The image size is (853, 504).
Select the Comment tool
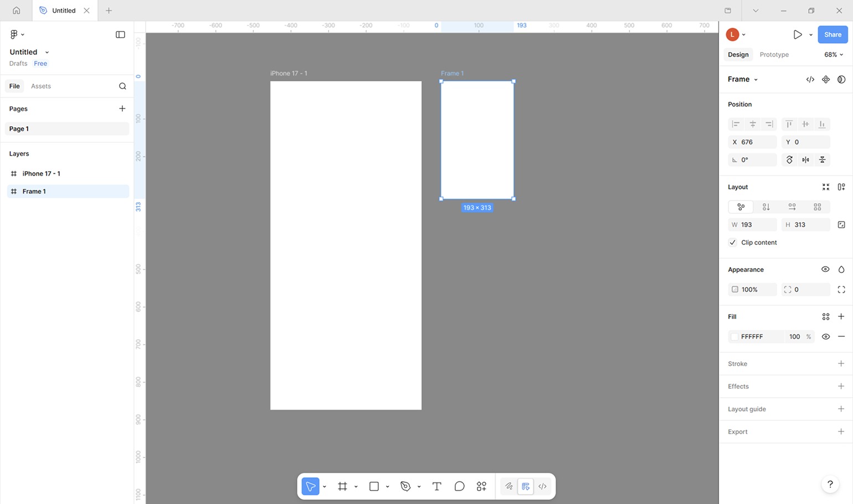[459, 486]
